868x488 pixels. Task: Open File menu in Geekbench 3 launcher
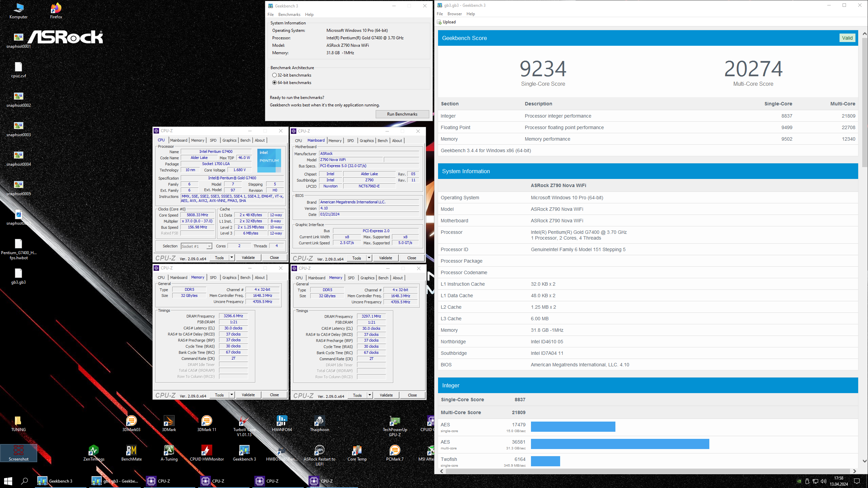pyautogui.click(x=270, y=15)
